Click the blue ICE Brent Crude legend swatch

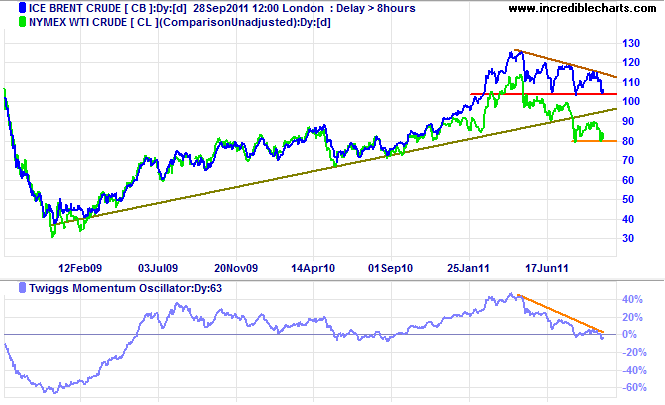pos(22,8)
